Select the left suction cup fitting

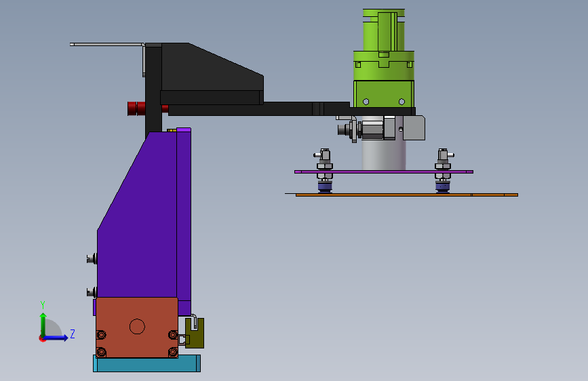324,171
